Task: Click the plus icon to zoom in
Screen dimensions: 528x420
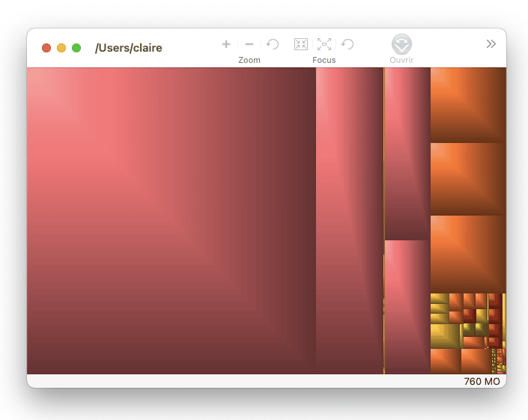Action: [x=226, y=44]
